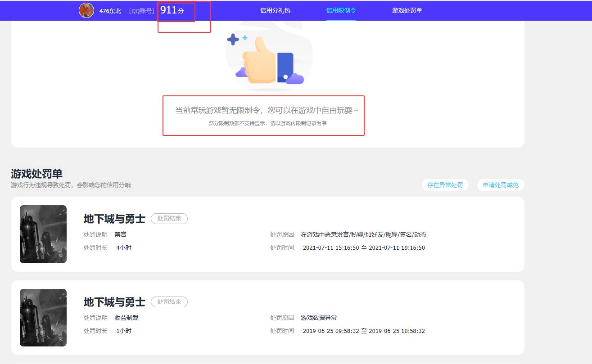Screen dimensions: 592x364
Task: Select the 处罚结束 badge on the second penalty
Action: click(169, 302)
